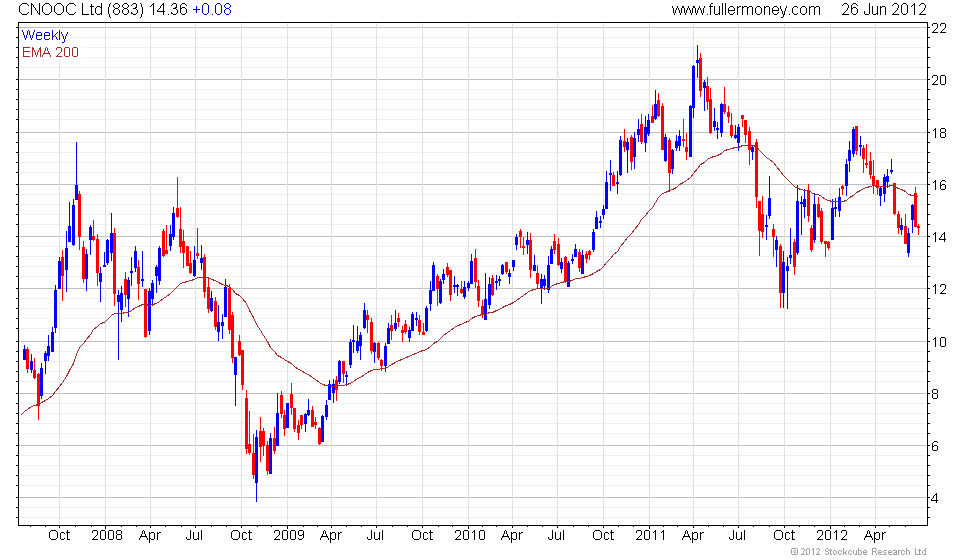Screen dimensions: 980x560
Task: Click the 18 price axis label
Action: click(939, 133)
